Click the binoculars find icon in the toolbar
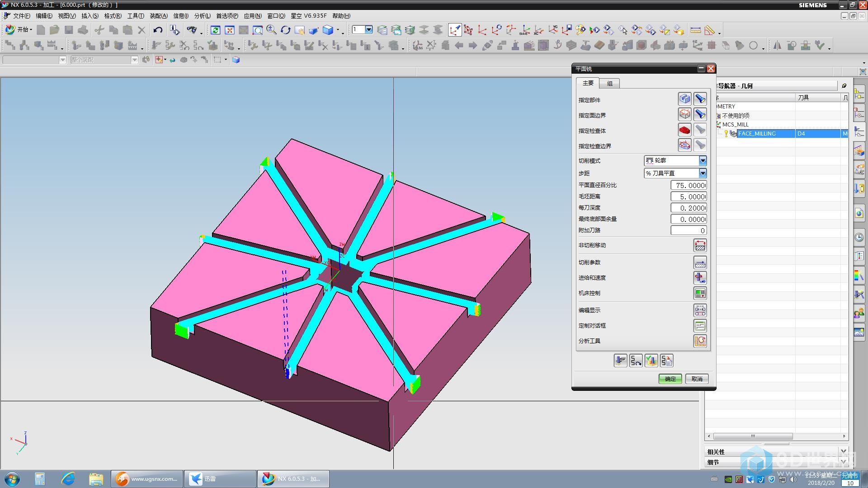Viewport: 868px width, 488px height. click(x=192, y=30)
